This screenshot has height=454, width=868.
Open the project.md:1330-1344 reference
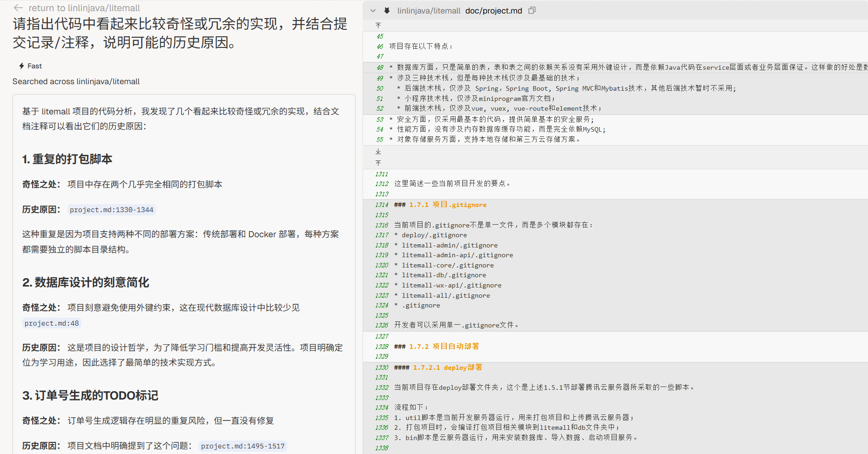click(x=111, y=210)
